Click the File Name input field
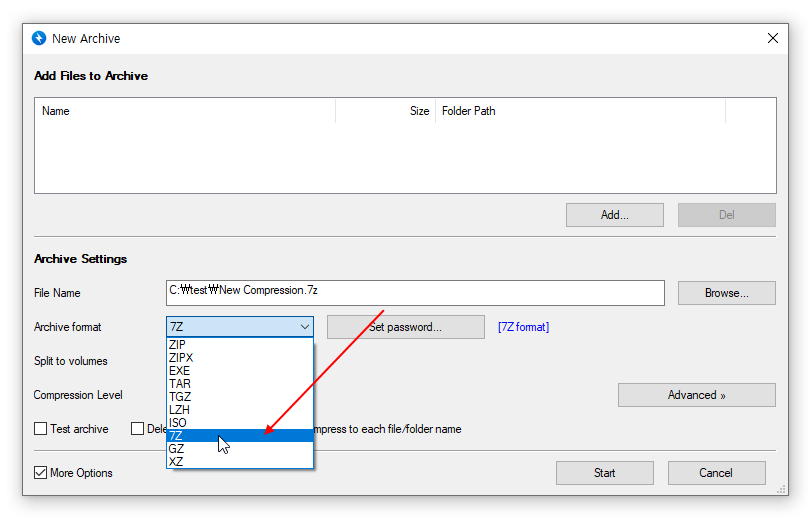The height and width of the screenshot is (524, 812). (x=415, y=292)
